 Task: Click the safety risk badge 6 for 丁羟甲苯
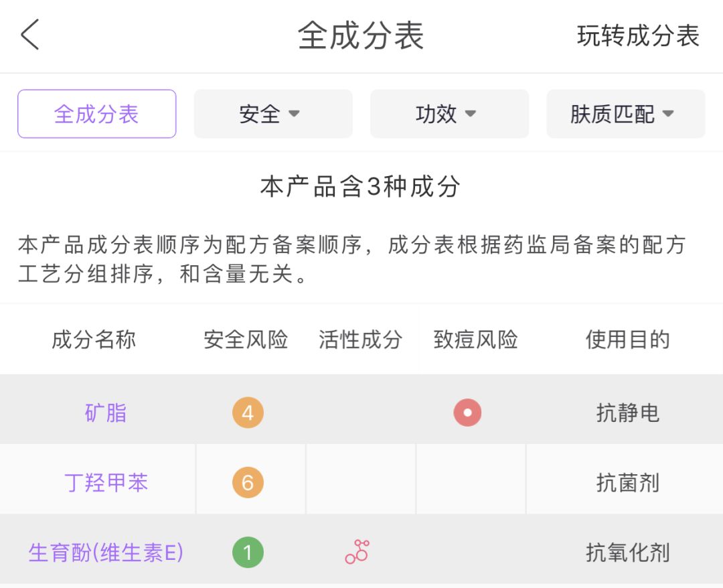coord(249,481)
